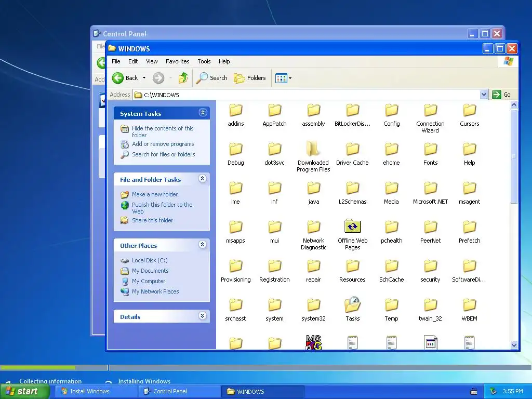Click the scrollbar up arrow

(514, 105)
